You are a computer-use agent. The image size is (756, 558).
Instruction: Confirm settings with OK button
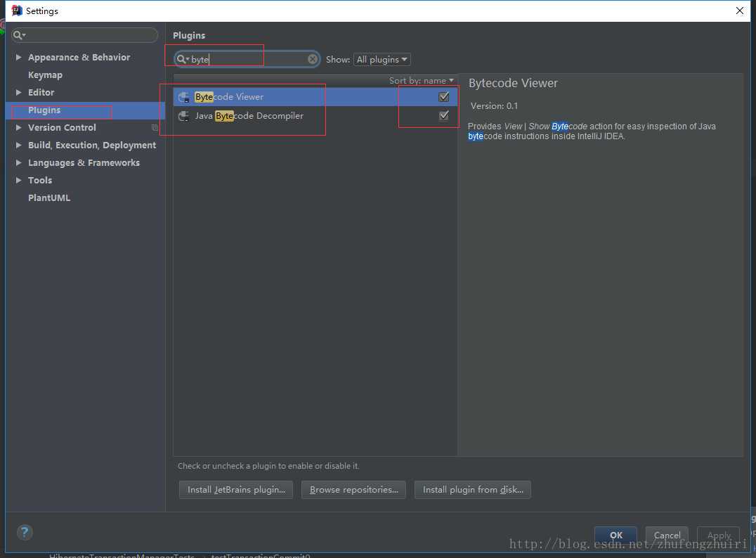[x=615, y=535]
